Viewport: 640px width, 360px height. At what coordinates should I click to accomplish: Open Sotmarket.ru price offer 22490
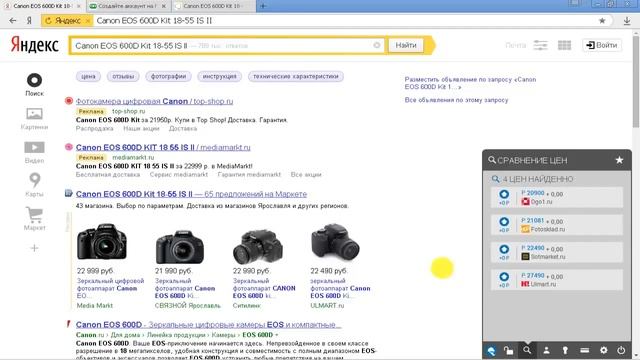pyautogui.click(x=557, y=252)
